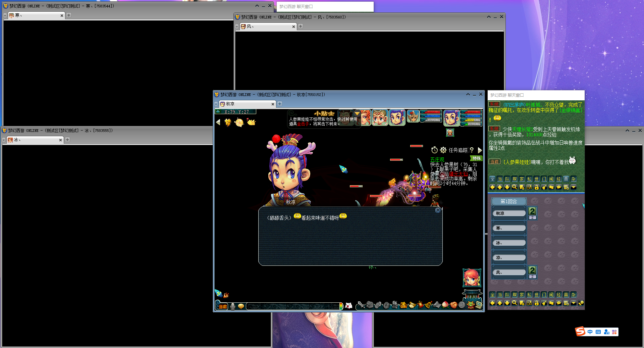Screen dimensions: 644x348
Task: Expand task tracking panel right arrow
Action: pyautogui.click(x=480, y=150)
